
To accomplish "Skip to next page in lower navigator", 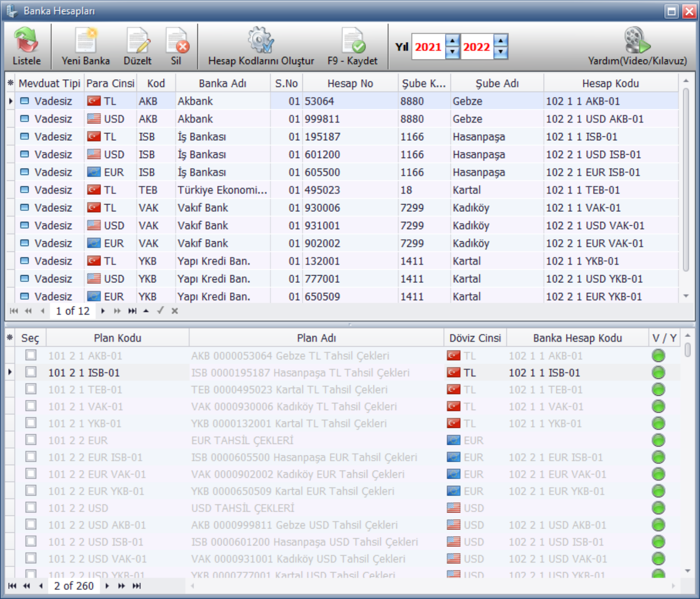I will (121, 586).
